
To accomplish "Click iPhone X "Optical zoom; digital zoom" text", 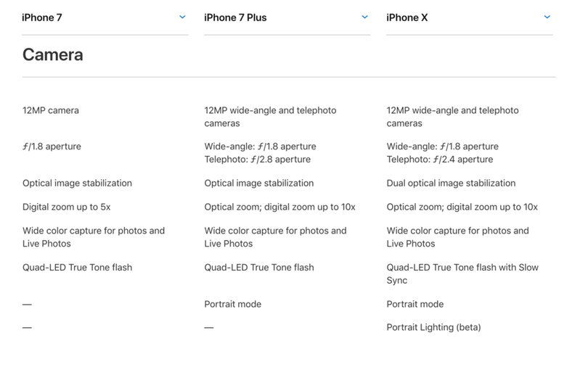I will click(462, 207).
